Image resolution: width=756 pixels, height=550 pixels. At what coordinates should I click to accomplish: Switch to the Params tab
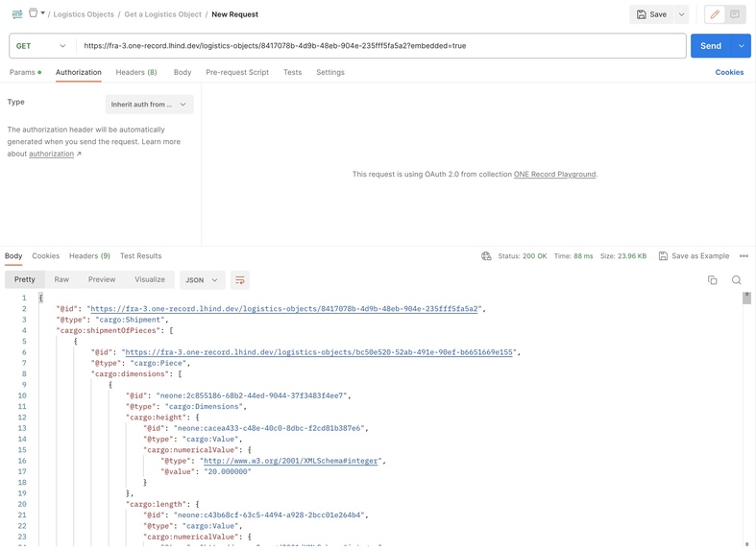point(25,72)
